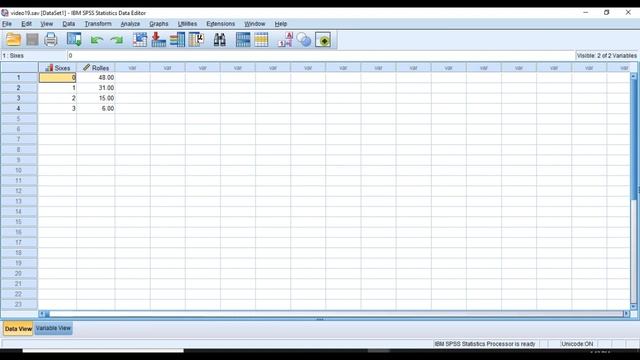The width and height of the screenshot is (640, 360).
Task: Open the Graphs menu
Action: 159,24
